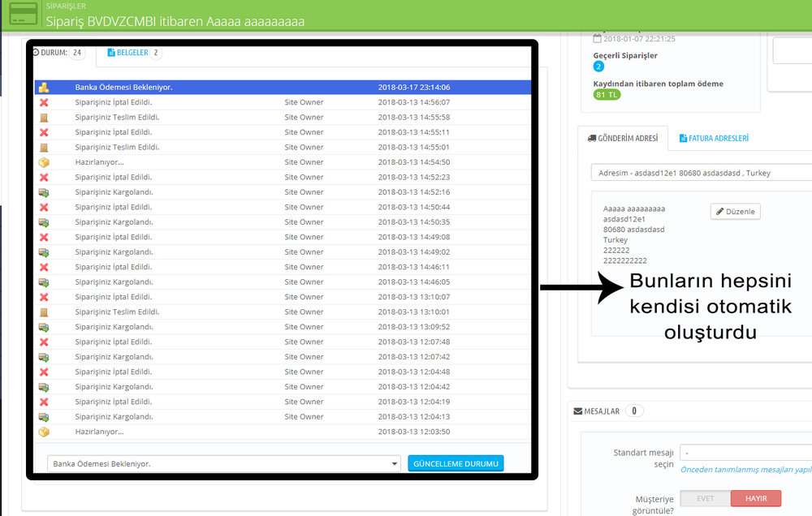Click preparing package icon at 12:03:50 row
The height and width of the screenshot is (516, 812).
(44, 432)
